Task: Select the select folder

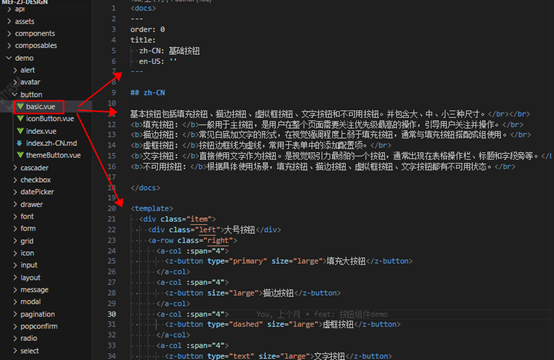Action: (x=30, y=351)
